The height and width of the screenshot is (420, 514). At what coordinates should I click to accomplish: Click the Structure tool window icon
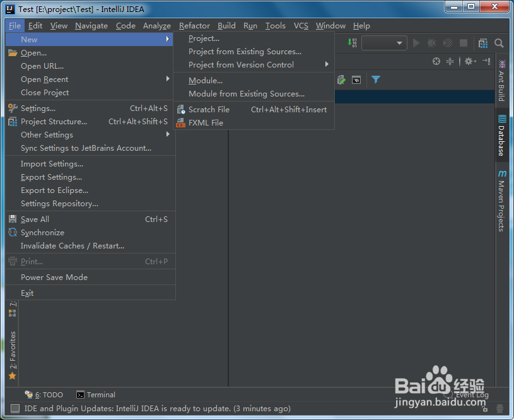click(13, 313)
